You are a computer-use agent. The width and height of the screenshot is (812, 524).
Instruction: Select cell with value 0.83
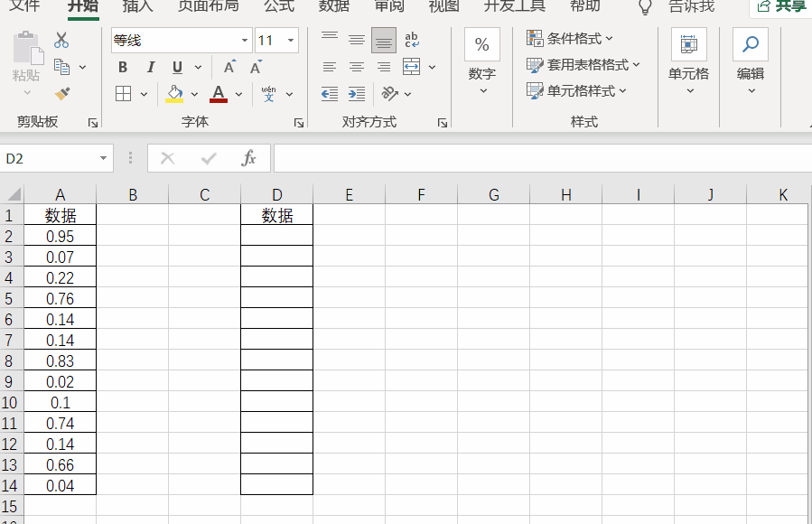coord(61,360)
